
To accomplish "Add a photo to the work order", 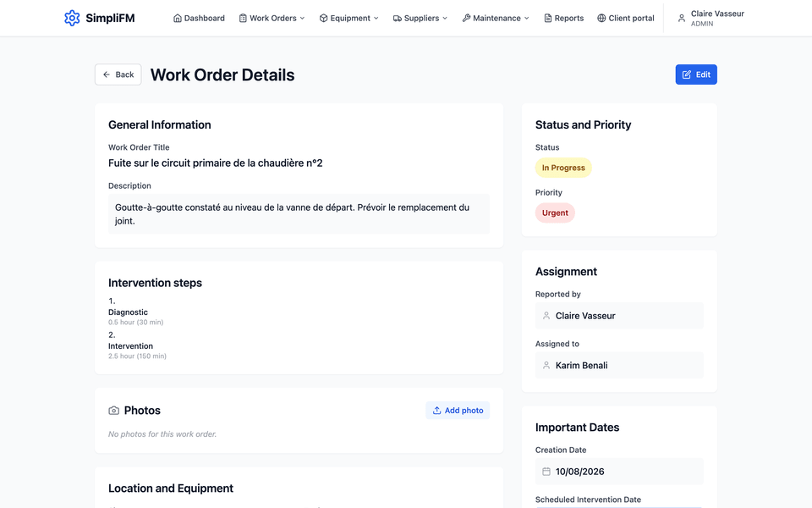I will click(458, 411).
